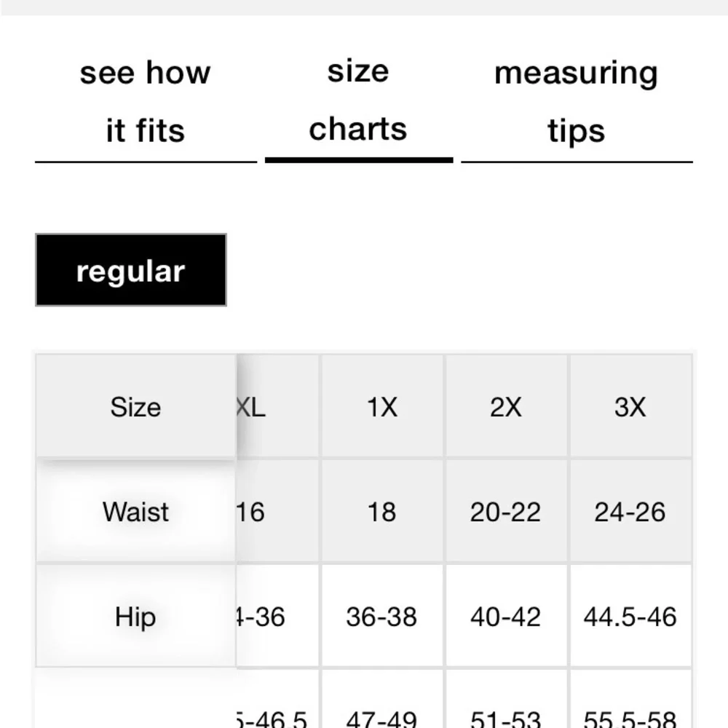
Task: Click the Size header cell
Action: tap(135, 407)
